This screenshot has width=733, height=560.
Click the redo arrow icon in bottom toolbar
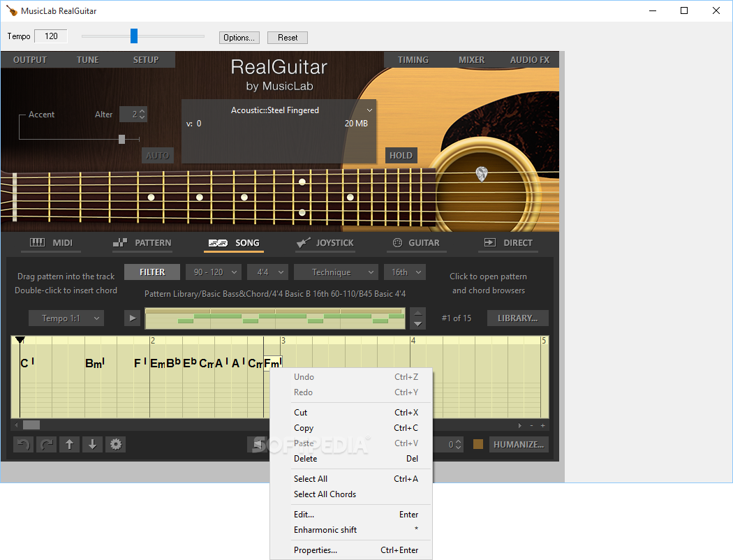pos(46,444)
